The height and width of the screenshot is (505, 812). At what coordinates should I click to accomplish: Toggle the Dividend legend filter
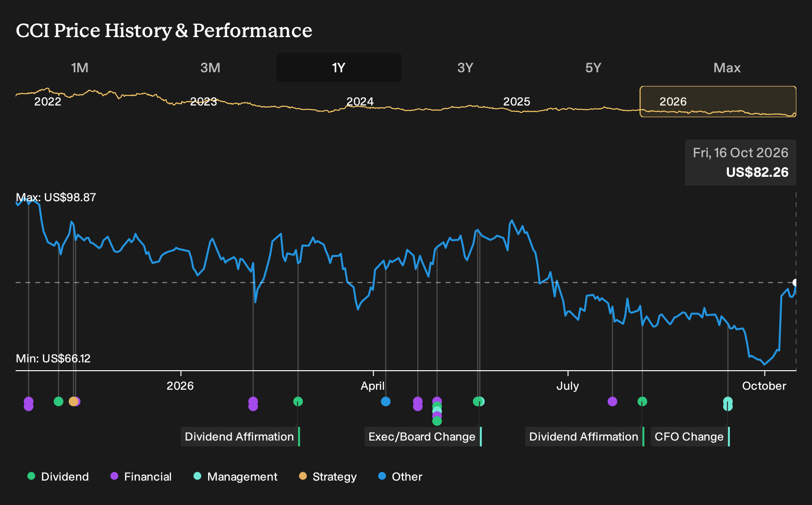click(58, 477)
